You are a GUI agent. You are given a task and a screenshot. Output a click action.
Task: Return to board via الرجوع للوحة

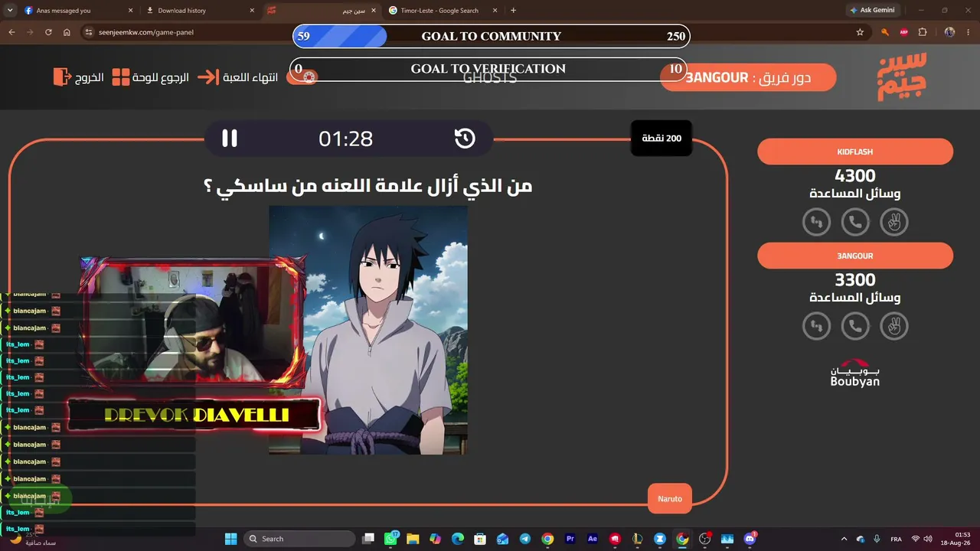pyautogui.click(x=151, y=77)
